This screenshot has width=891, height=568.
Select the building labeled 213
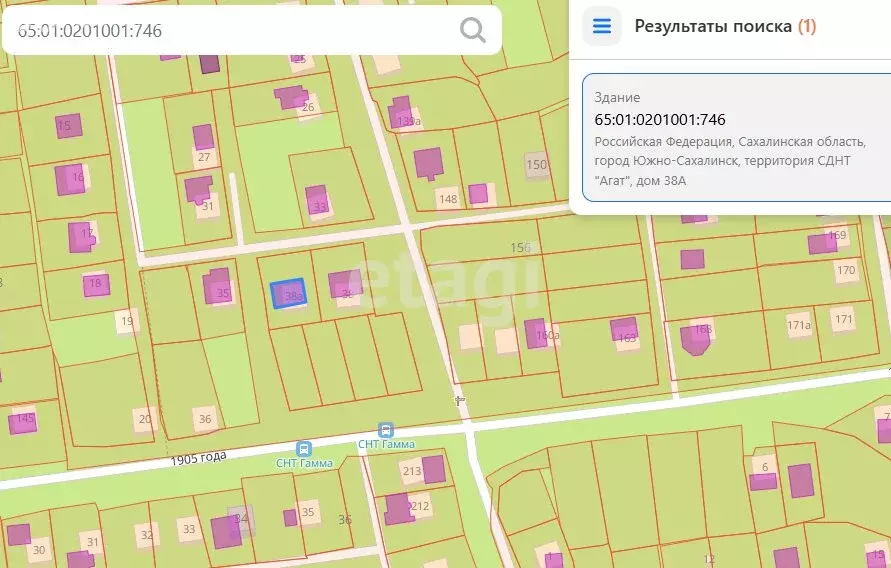point(432,469)
